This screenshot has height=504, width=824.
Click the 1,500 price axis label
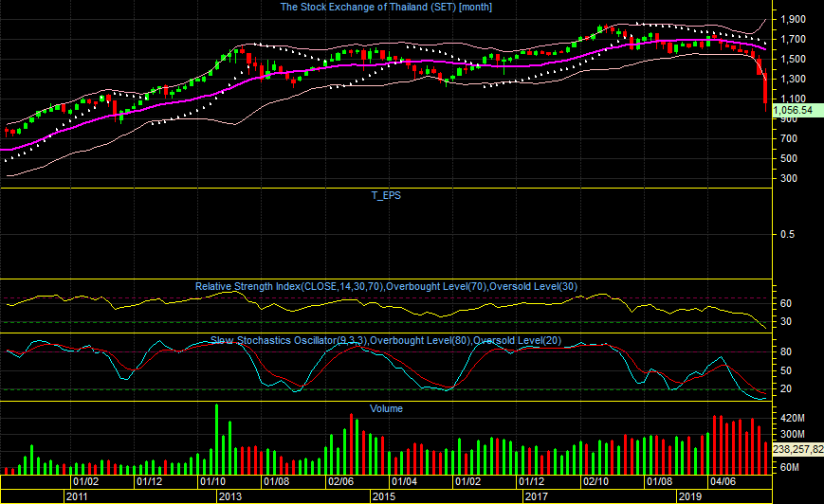(793, 60)
